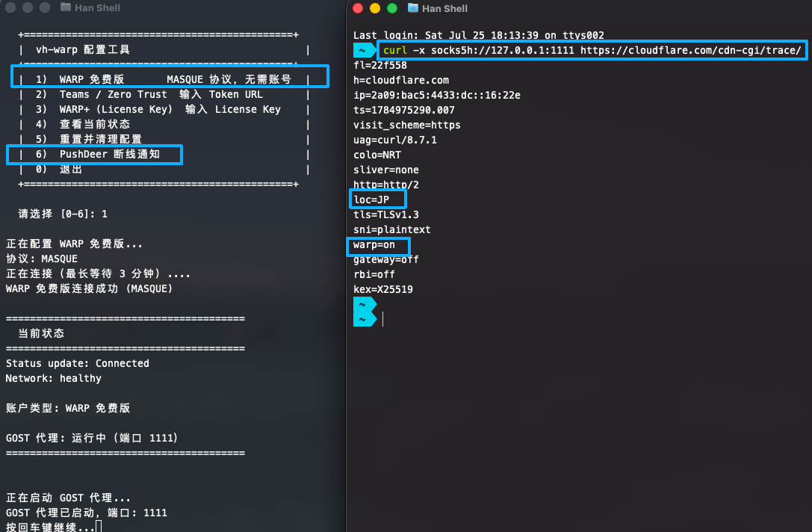This screenshot has height=532, width=812.
Task: Click the curl socks5h command text
Action: pos(592,50)
